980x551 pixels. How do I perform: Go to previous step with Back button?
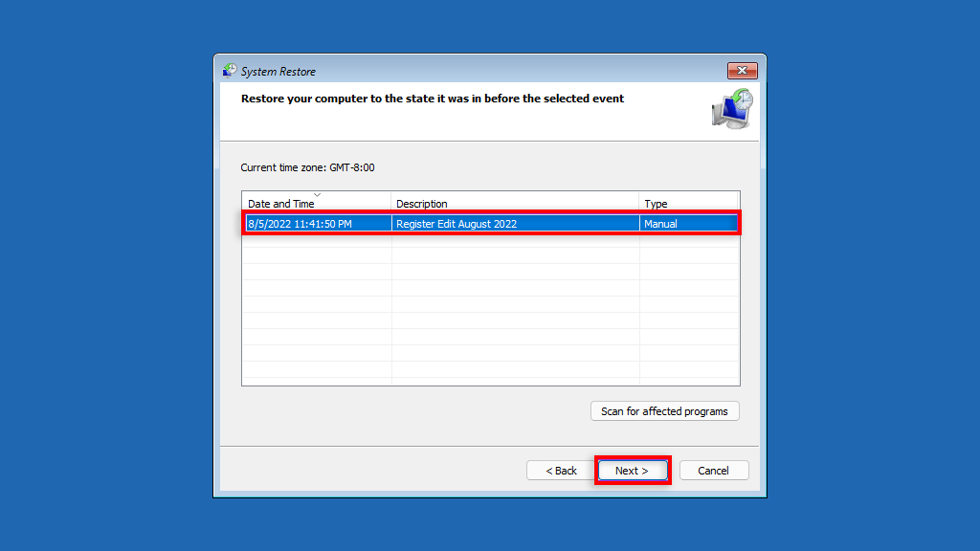coord(561,471)
